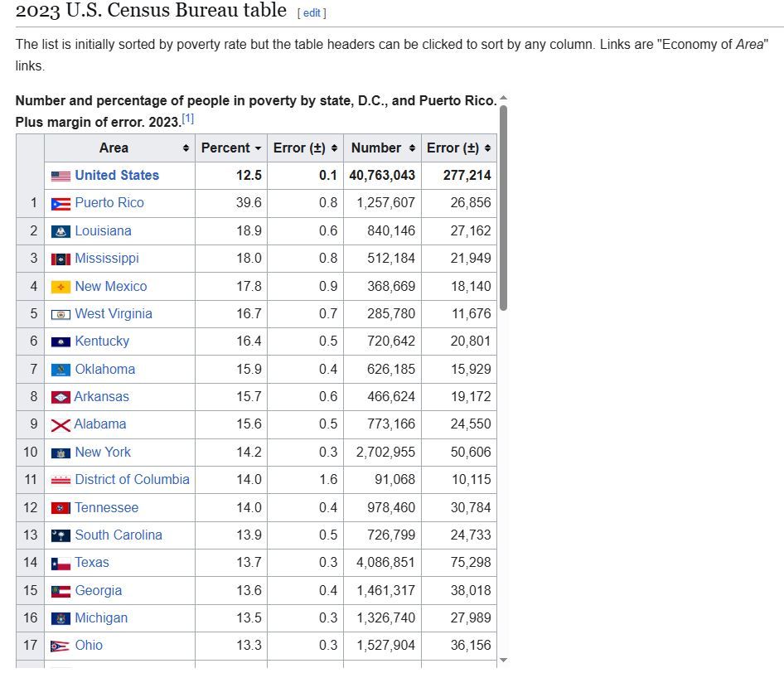Open the West Virginia link
This screenshot has height=673, width=784.
[x=114, y=314]
